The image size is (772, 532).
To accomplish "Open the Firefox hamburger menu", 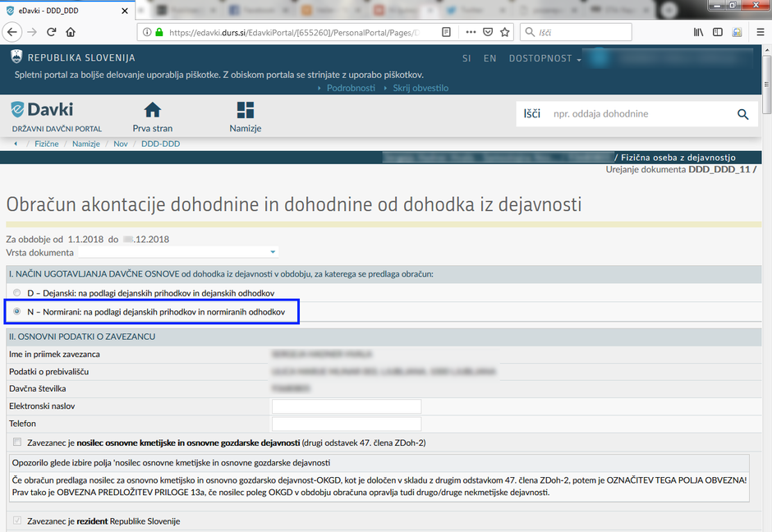I will click(x=760, y=31).
